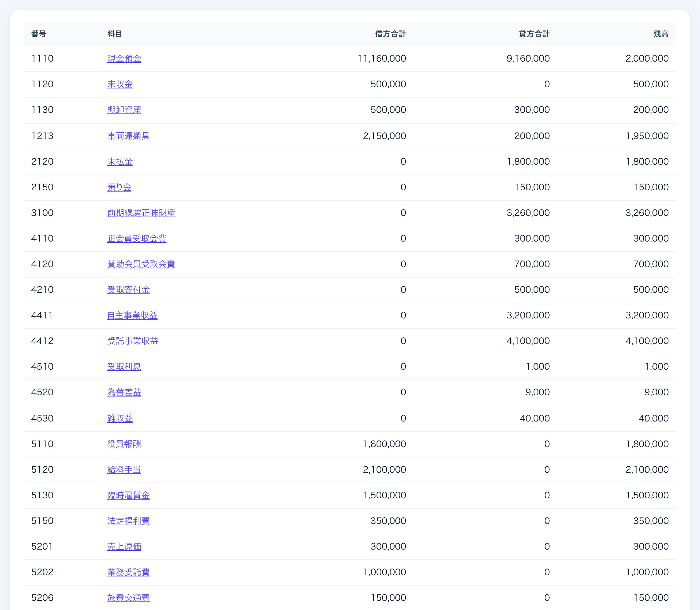
Task: Open the 雑収益 account link
Action: click(x=120, y=418)
